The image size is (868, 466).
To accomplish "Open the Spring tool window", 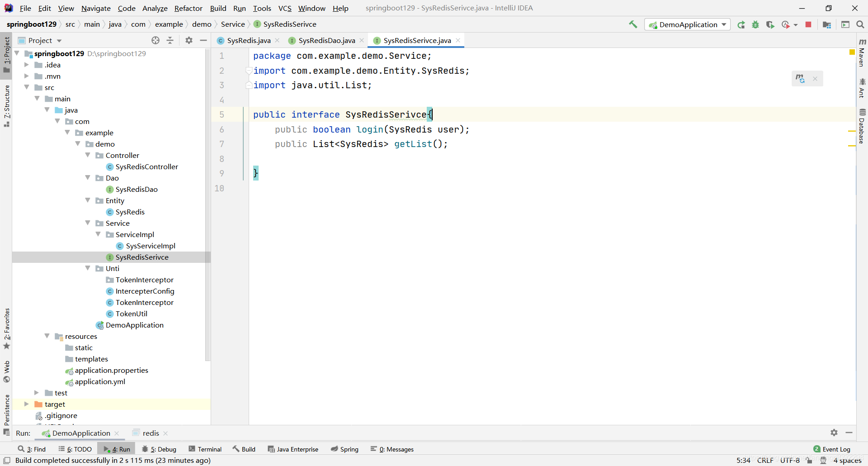I will pyautogui.click(x=344, y=449).
